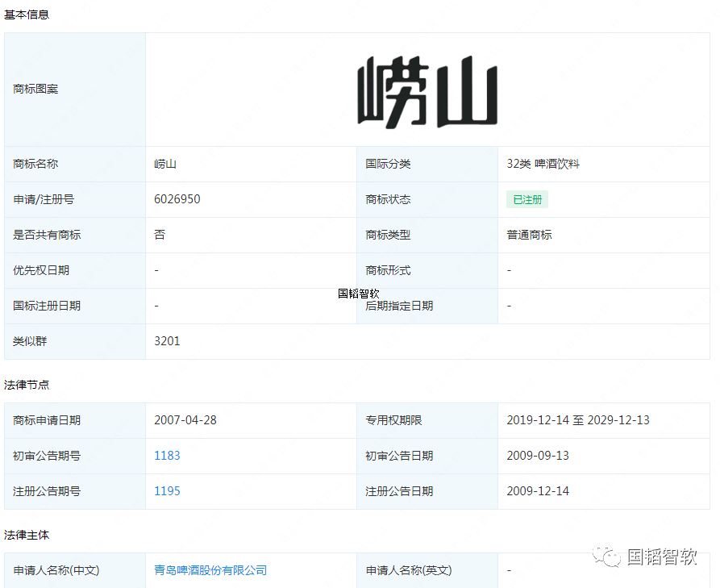Select initial announcement date 2009-09-13
720x588 pixels.
tap(538, 456)
